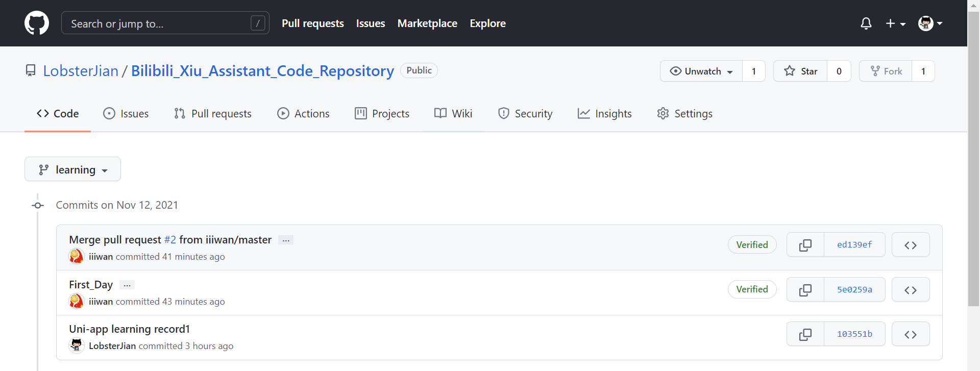Star this repository
Viewport: 980px width, 371px height.
pyautogui.click(x=800, y=71)
